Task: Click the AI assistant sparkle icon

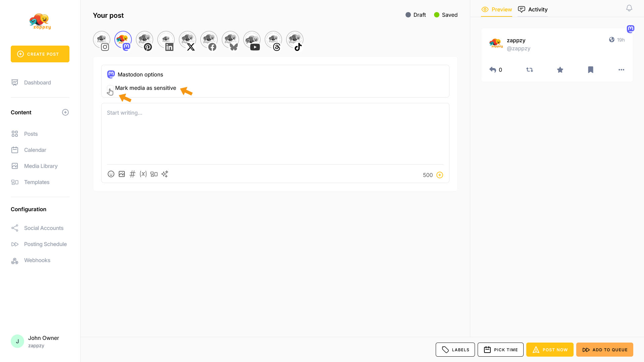Action: (x=165, y=174)
